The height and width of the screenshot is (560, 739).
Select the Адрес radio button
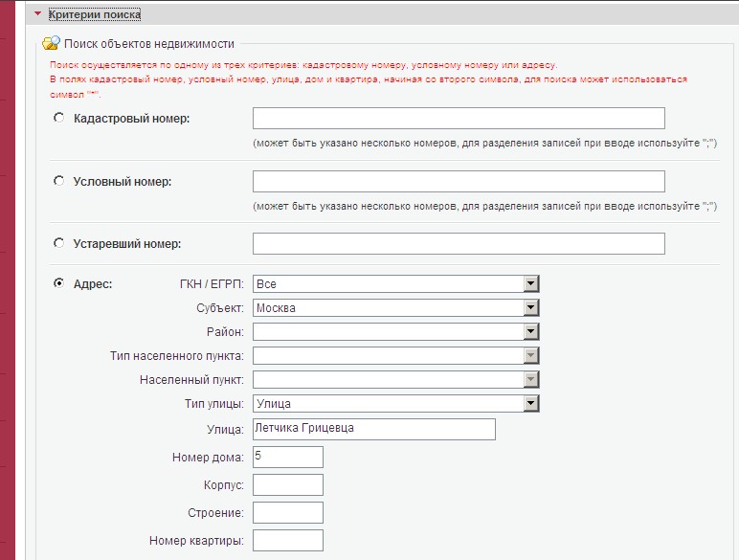click(59, 282)
